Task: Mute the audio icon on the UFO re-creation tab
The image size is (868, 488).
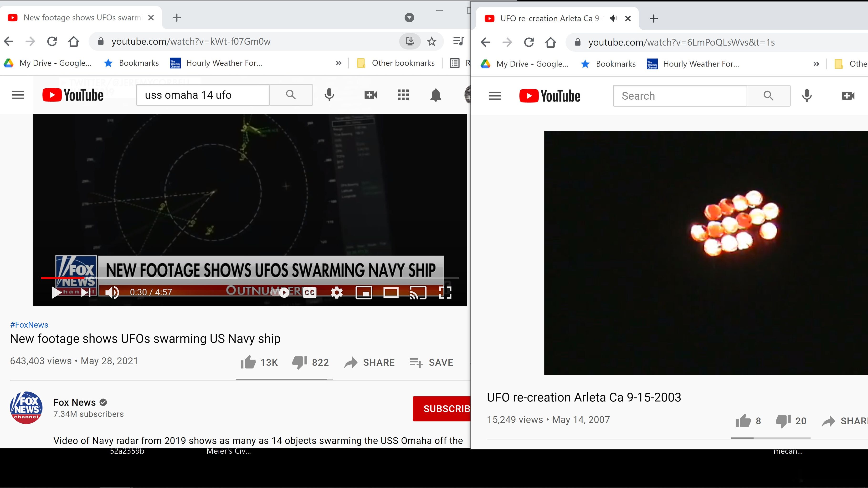Action: (x=613, y=18)
